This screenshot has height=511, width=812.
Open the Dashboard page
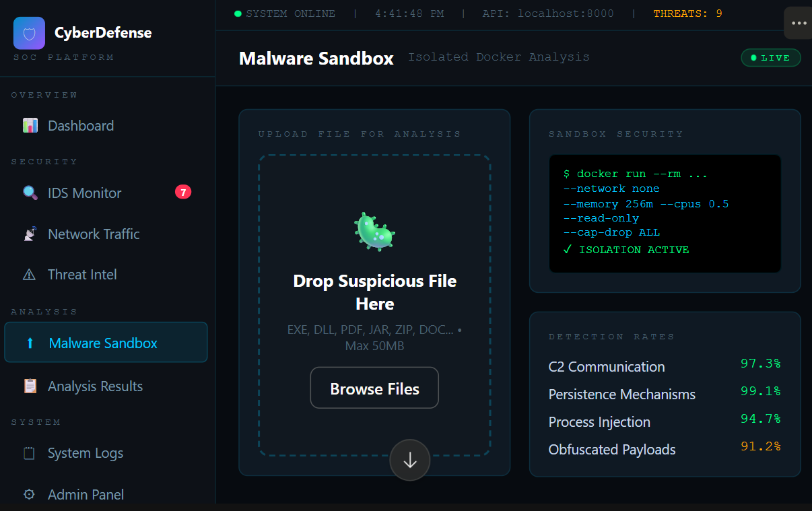(106, 125)
